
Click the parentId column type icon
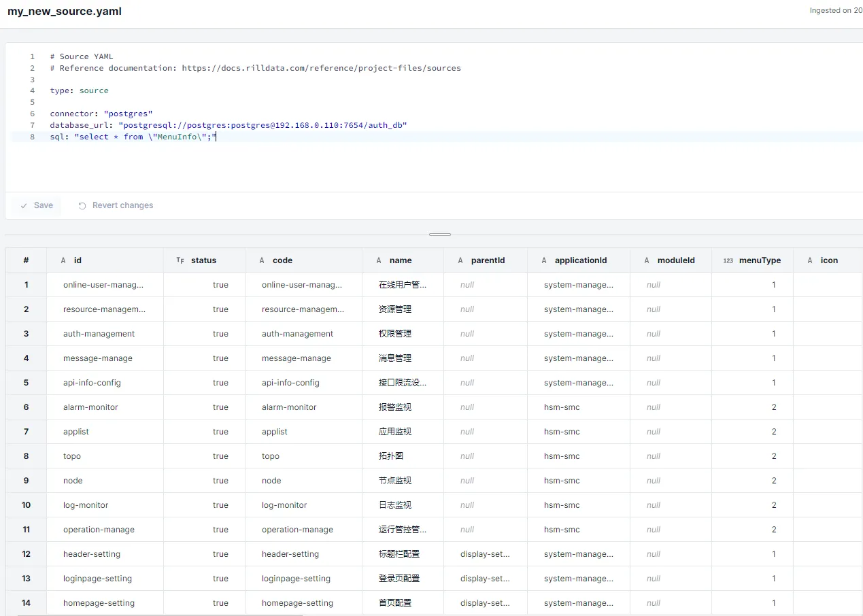coord(460,260)
